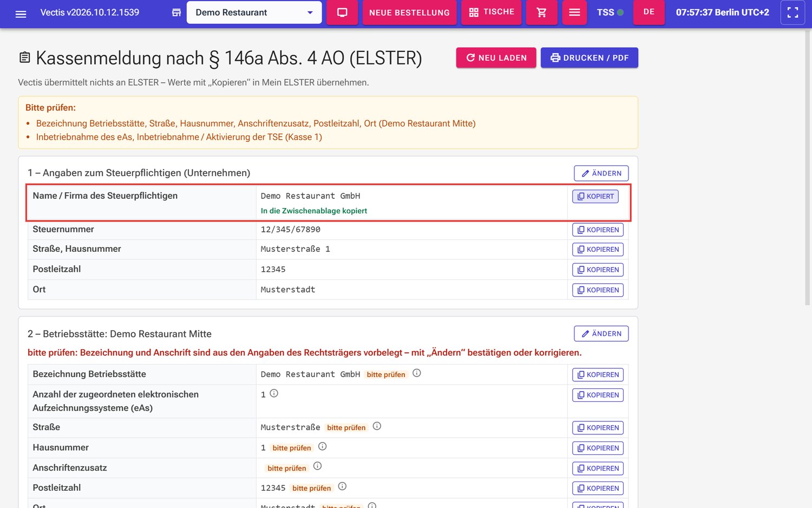812x508 pixels.
Task: Click the Vectis version label
Action: click(x=90, y=12)
